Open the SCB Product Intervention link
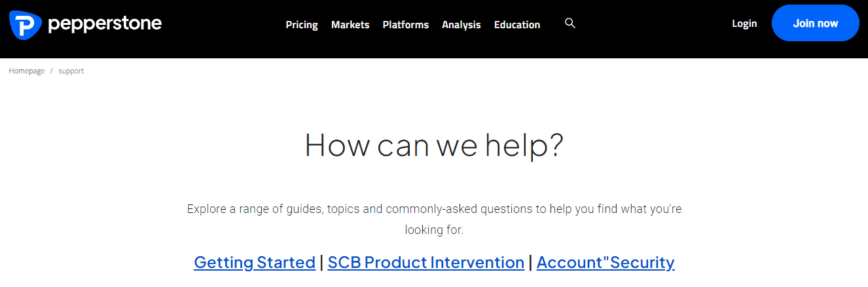The height and width of the screenshot is (287, 868). [426, 263]
